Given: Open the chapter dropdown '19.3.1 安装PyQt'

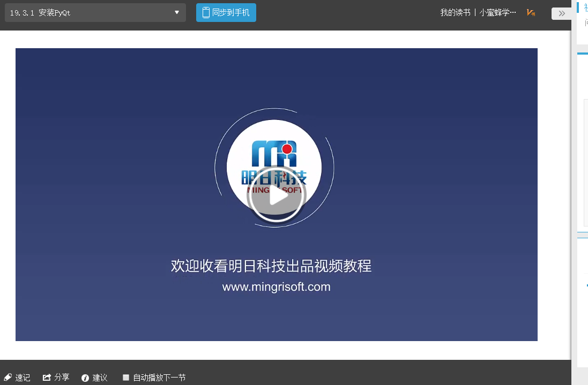Looking at the screenshot, I should (x=95, y=13).
